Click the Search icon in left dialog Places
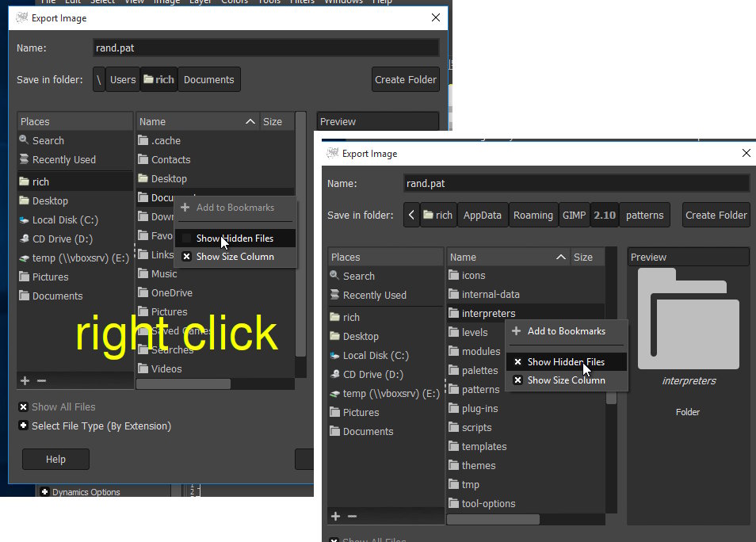This screenshot has height=542, width=756. pos(24,140)
